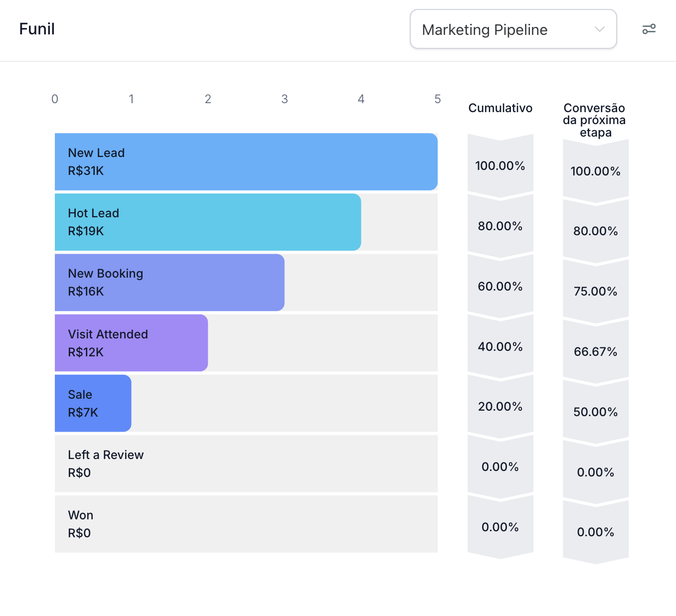This screenshot has height=616, width=676.
Task: Select the 66.67% conversion badge
Action: click(595, 352)
